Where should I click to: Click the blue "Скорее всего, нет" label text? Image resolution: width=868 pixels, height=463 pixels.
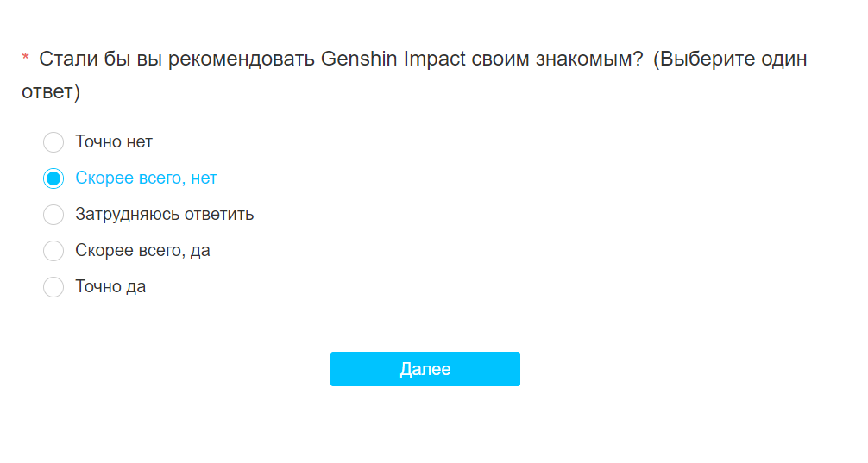(x=146, y=178)
